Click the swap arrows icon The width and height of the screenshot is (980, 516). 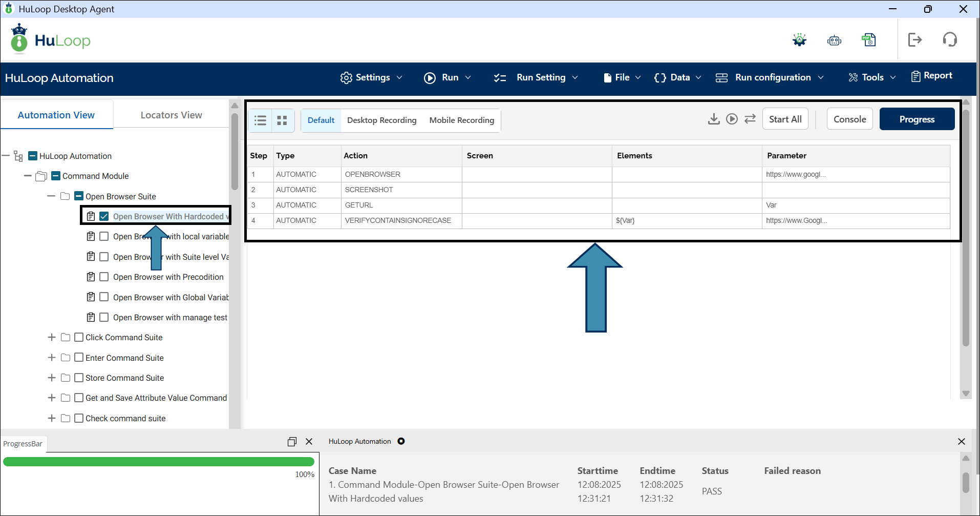tap(750, 119)
